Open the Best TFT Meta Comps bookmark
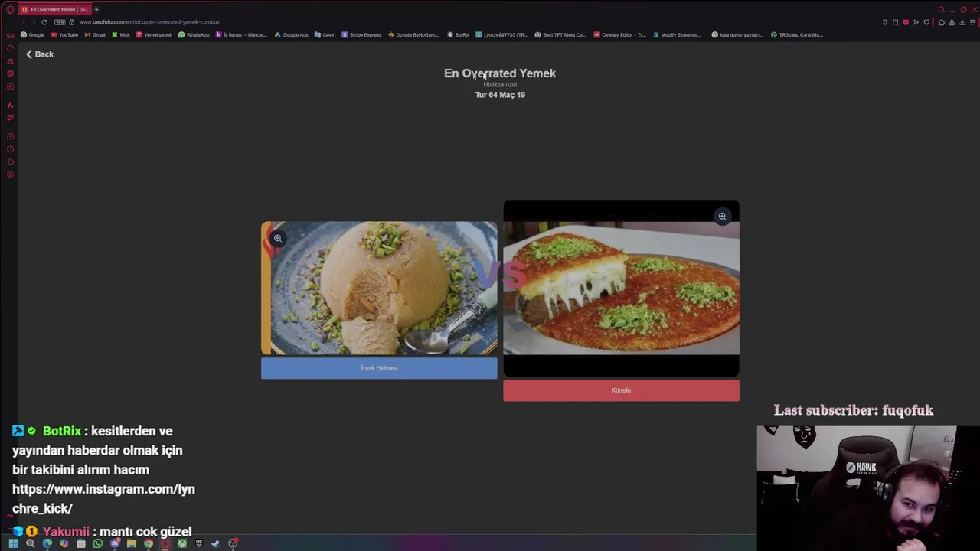980x551 pixels. coord(560,34)
